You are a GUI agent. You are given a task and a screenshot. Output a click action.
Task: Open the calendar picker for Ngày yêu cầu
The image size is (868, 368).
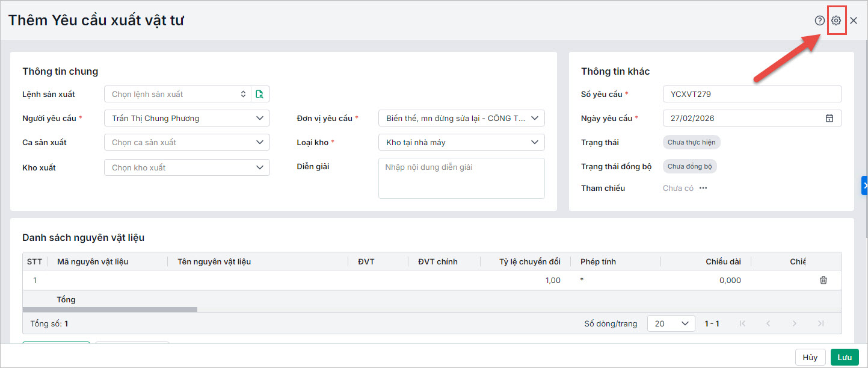point(830,118)
